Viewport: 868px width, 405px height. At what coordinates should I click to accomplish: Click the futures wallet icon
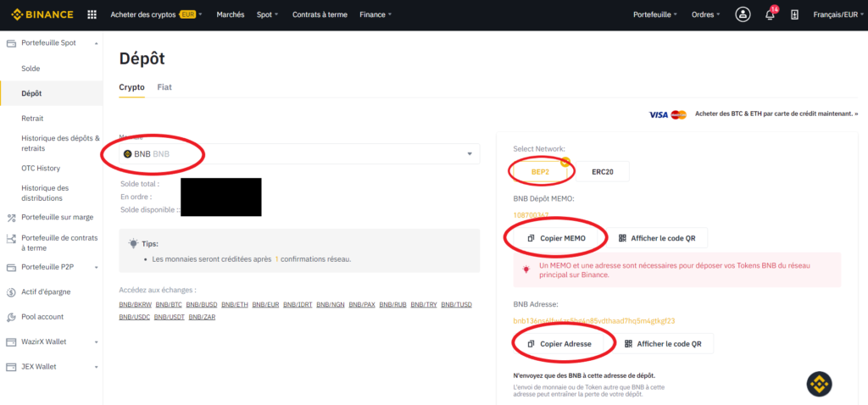click(x=10, y=238)
